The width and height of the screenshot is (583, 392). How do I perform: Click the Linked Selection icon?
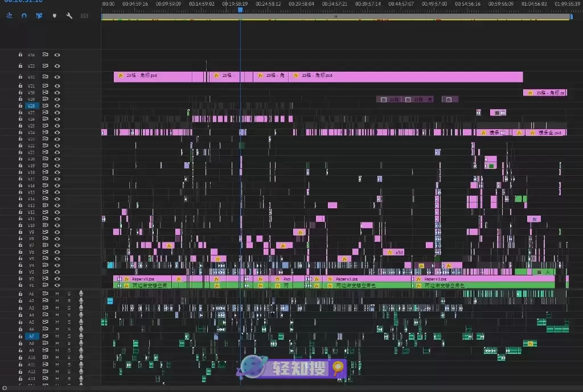click(39, 16)
